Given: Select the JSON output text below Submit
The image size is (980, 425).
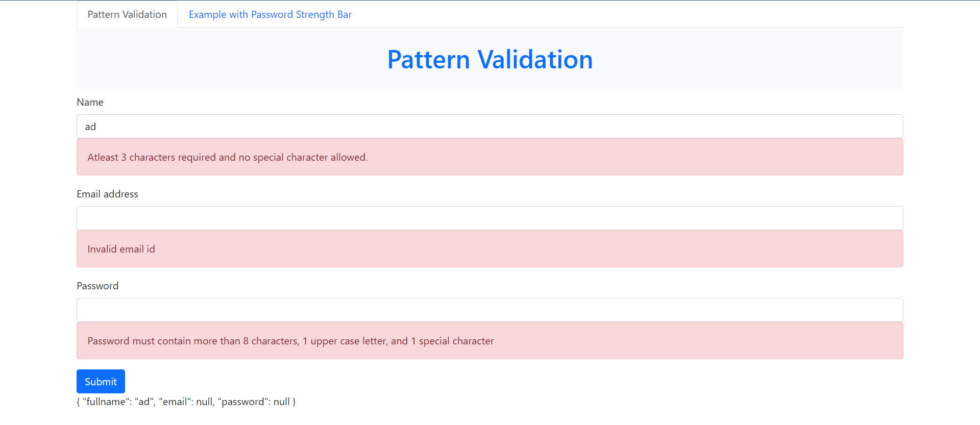Looking at the screenshot, I should (186, 402).
